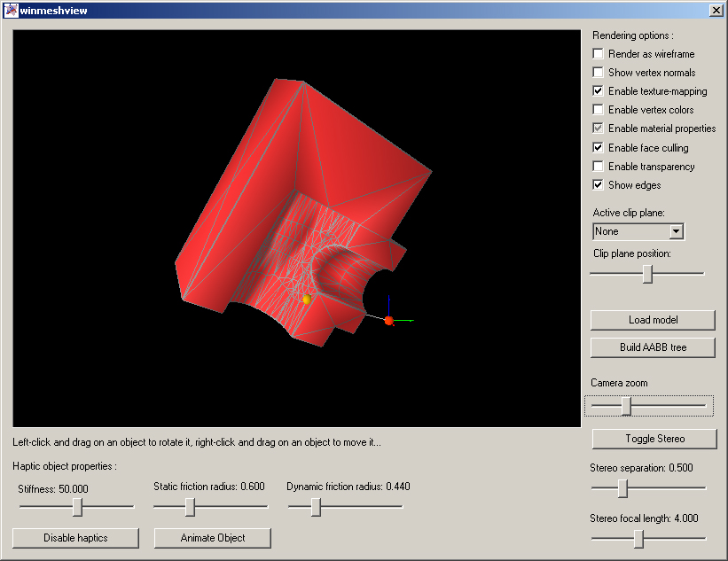Enable Render as wireframe checkbox
Screen dimensions: 728x561
(x=599, y=54)
